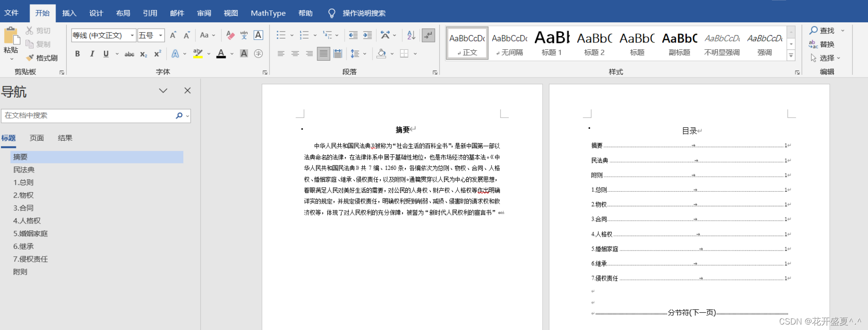Open the paragraph dialog launcher
This screenshot has width=868, height=330.
click(x=435, y=72)
